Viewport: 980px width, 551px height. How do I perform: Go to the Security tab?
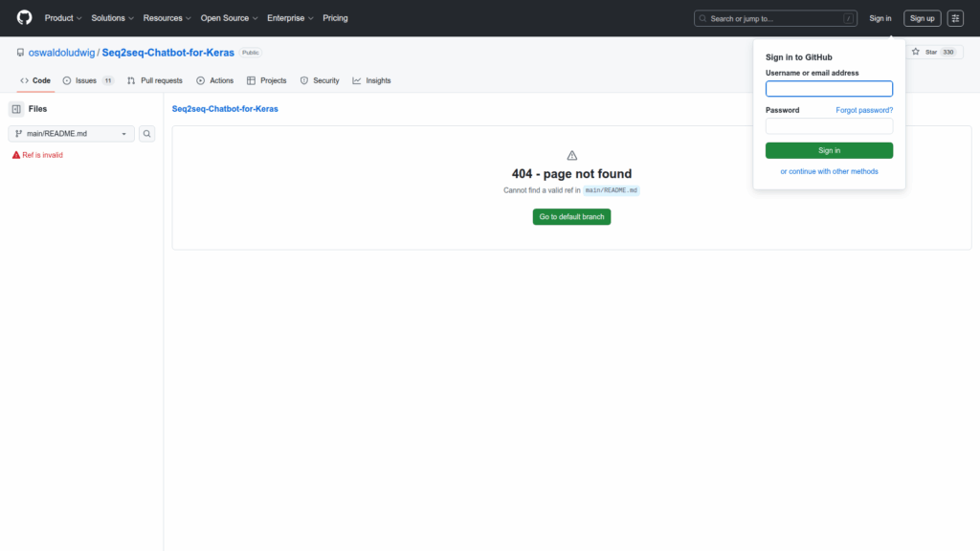[x=320, y=80]
